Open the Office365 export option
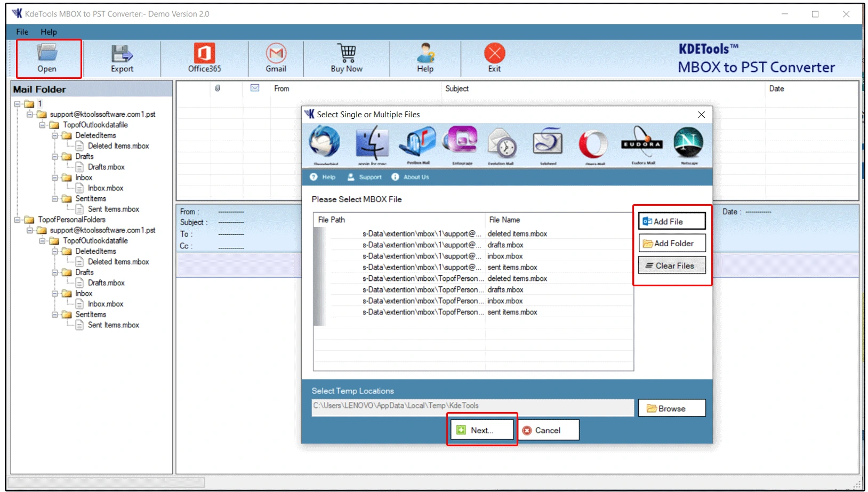This screenshot has width=868, height=492. (x=204, y=58)
